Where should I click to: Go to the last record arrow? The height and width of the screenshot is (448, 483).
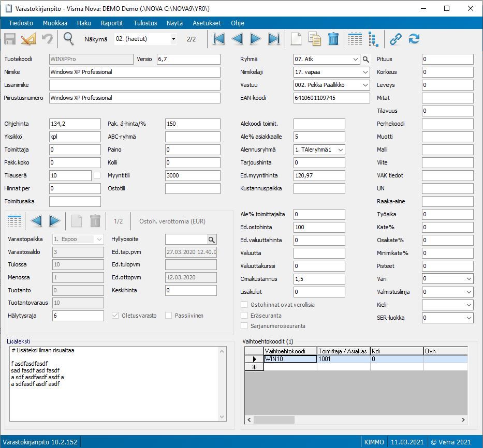274,39
